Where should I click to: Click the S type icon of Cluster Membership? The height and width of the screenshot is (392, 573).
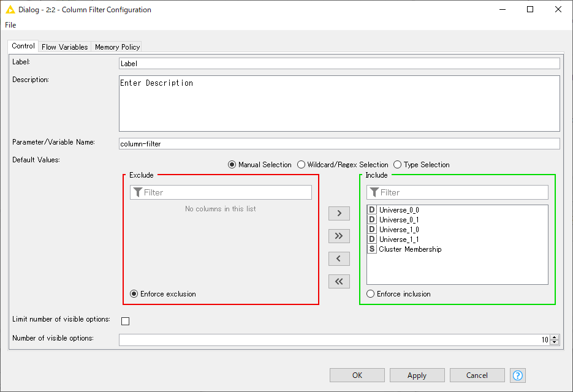tap(371, 249)
